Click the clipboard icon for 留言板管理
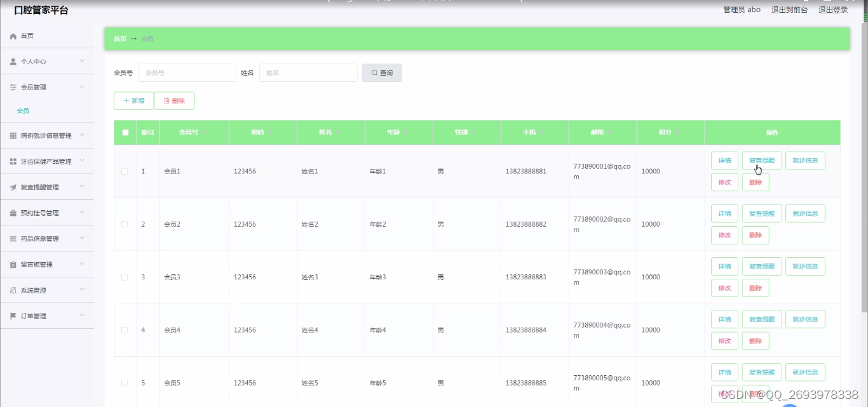This screenshot has width=868, height=407. [13, 265]
